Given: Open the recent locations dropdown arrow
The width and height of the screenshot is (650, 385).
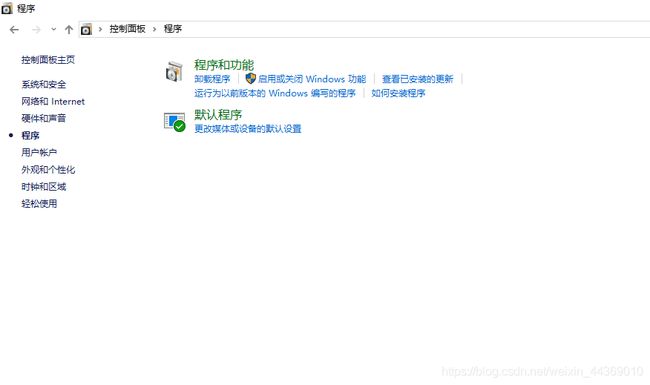Looking at the screenshot, I should pos(53,29).
